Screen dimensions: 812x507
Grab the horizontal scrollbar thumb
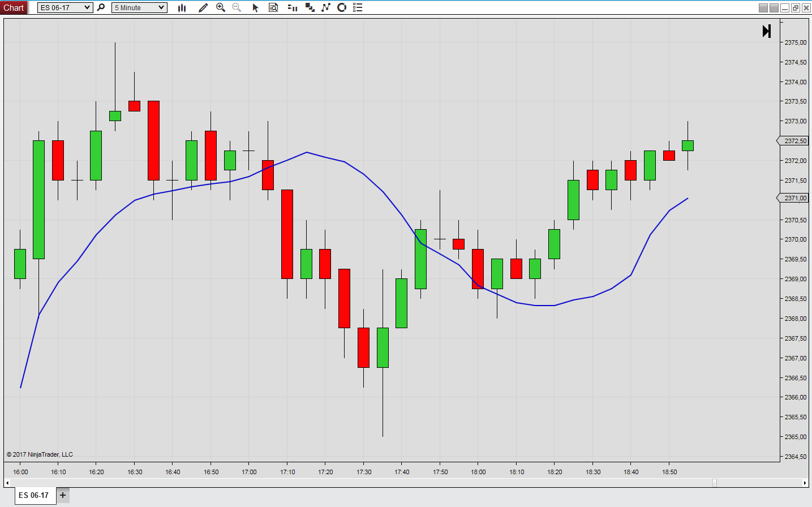(714, 483)
